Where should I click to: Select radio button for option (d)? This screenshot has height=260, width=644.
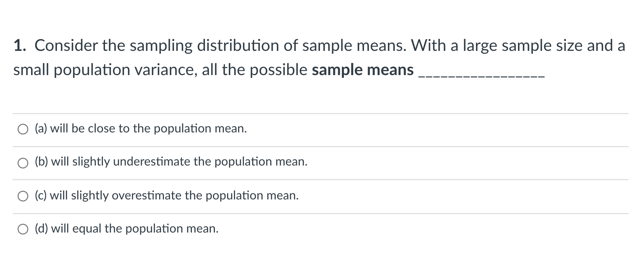coord(23,229)
